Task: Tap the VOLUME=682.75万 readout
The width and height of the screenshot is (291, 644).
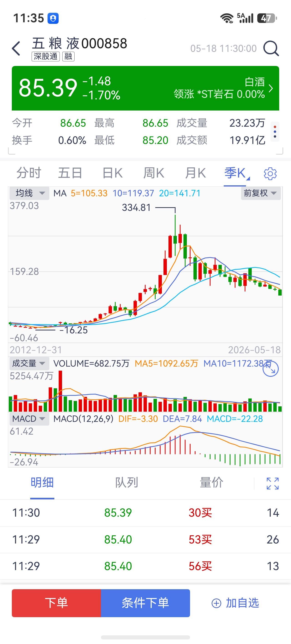Action: click(91, 363)
